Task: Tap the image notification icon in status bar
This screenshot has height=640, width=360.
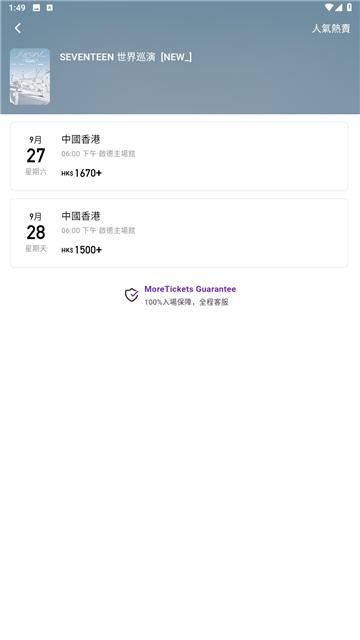Action: [x=36, y=8]
